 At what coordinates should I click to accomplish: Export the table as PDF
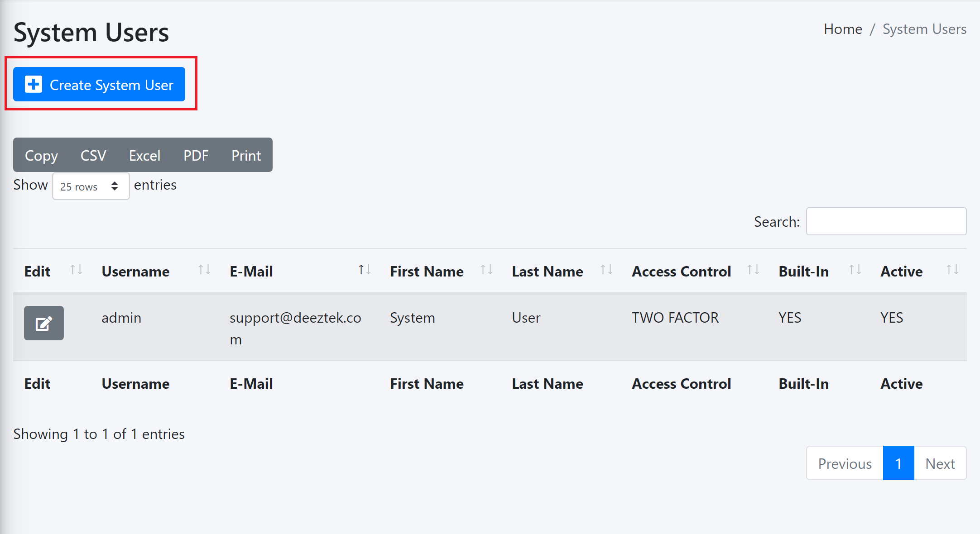pyautogui.click(x=196, y=155)
